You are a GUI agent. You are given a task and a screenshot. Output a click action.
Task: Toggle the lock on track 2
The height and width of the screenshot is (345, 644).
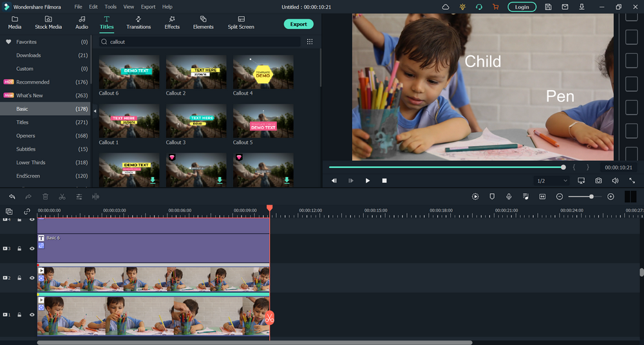click(19, 278)
